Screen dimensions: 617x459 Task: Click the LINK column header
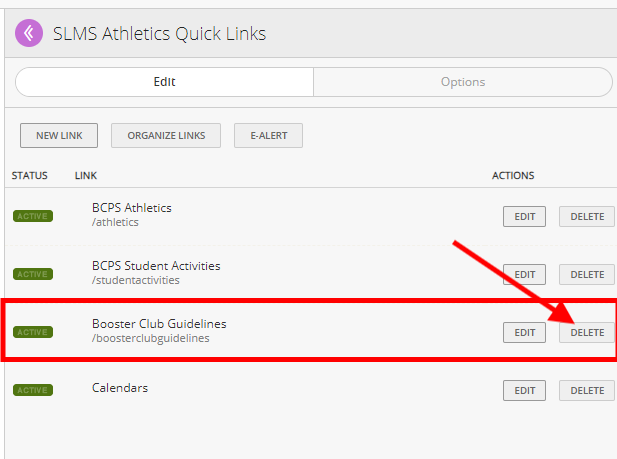[x=86, y=176]
